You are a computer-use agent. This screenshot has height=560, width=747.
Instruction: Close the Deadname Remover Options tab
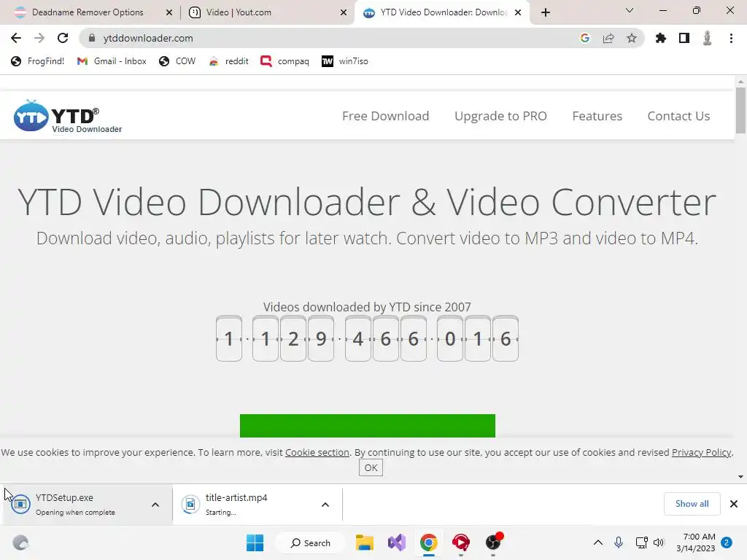[x=169, y=12]
